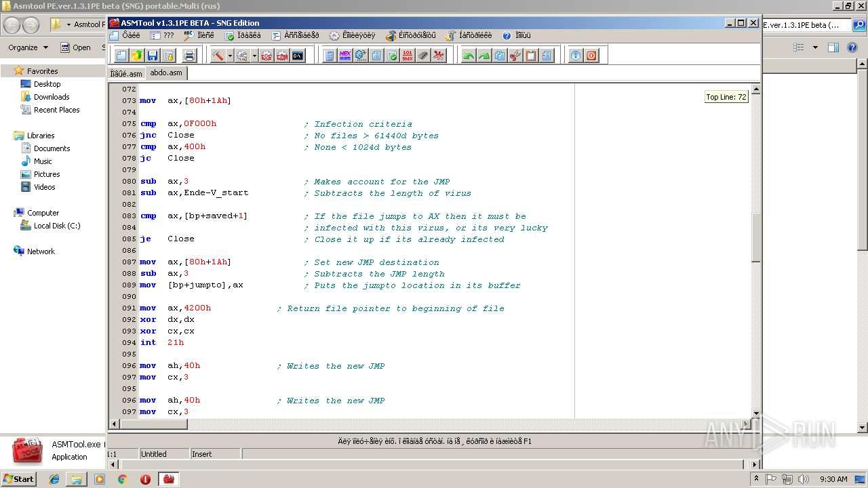Open the command prompt console icon
Screen dimensions: 868x488
point(298,56)
